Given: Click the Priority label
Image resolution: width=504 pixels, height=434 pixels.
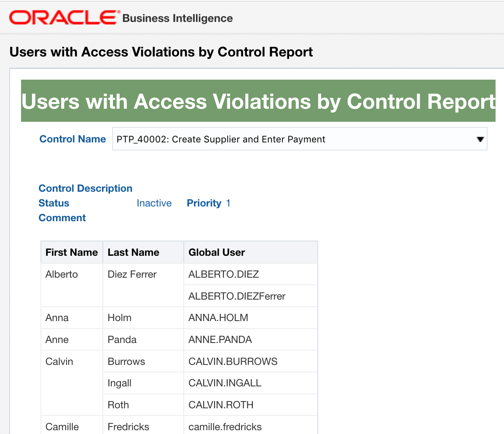Looking at the screenshot, I should point(204,203).
